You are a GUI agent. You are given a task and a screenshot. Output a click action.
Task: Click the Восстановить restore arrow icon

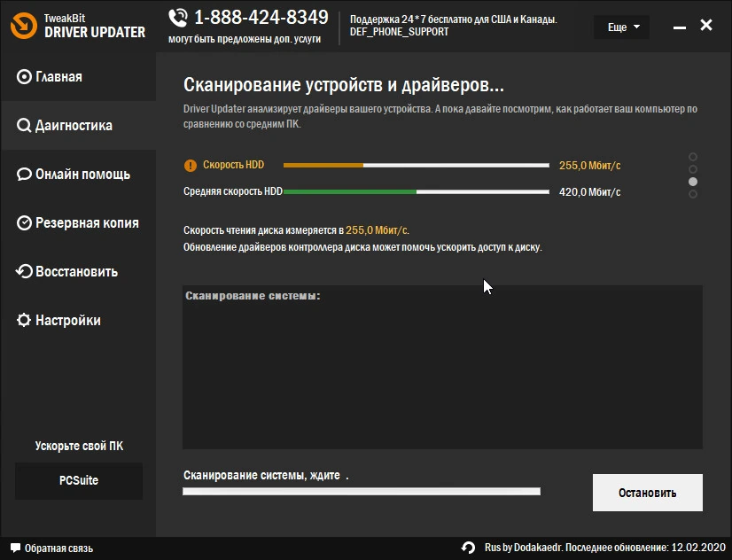tap(24, 272)
